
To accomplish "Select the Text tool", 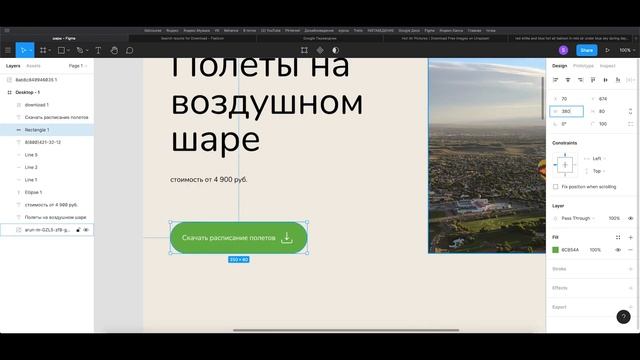I will (x=98, y=50).
